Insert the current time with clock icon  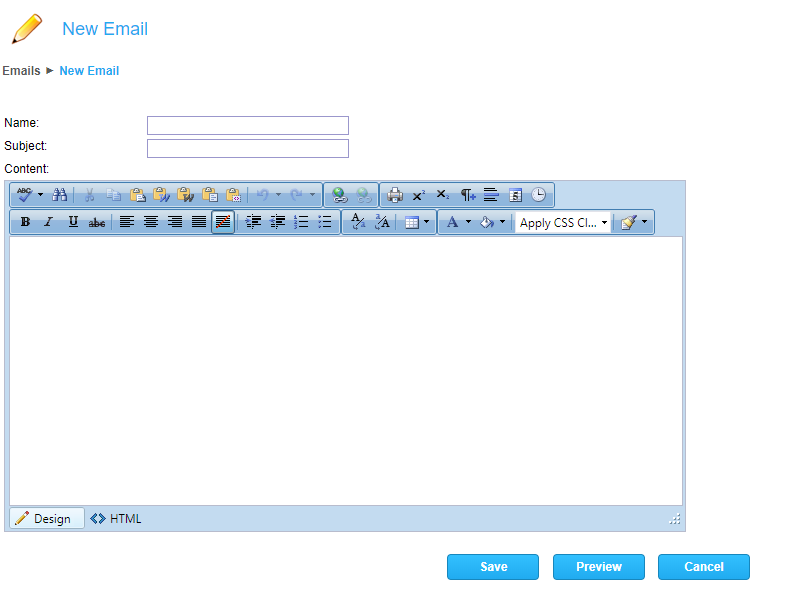tap(539, 195)
